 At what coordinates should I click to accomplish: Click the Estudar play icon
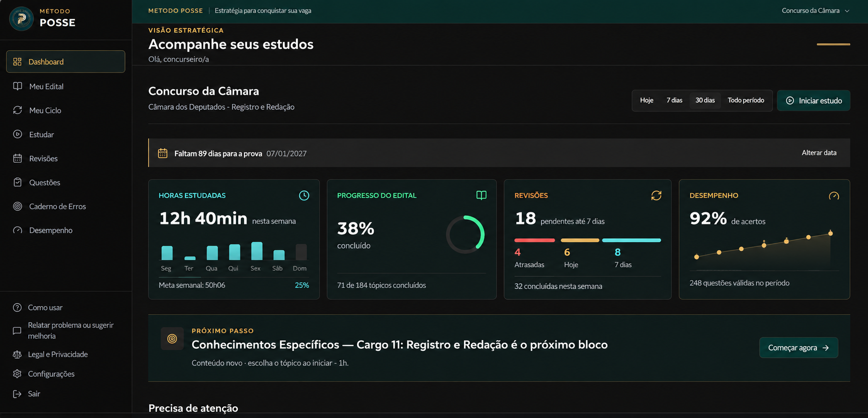point(18,134)
